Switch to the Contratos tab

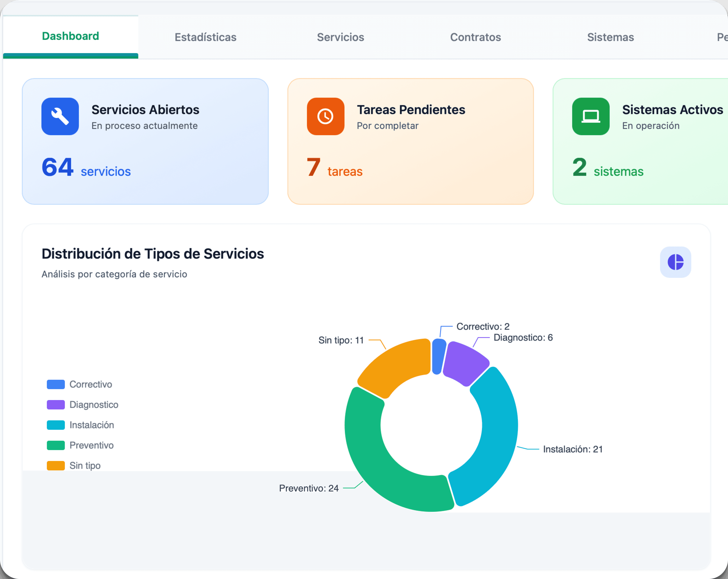coord(475,37)
